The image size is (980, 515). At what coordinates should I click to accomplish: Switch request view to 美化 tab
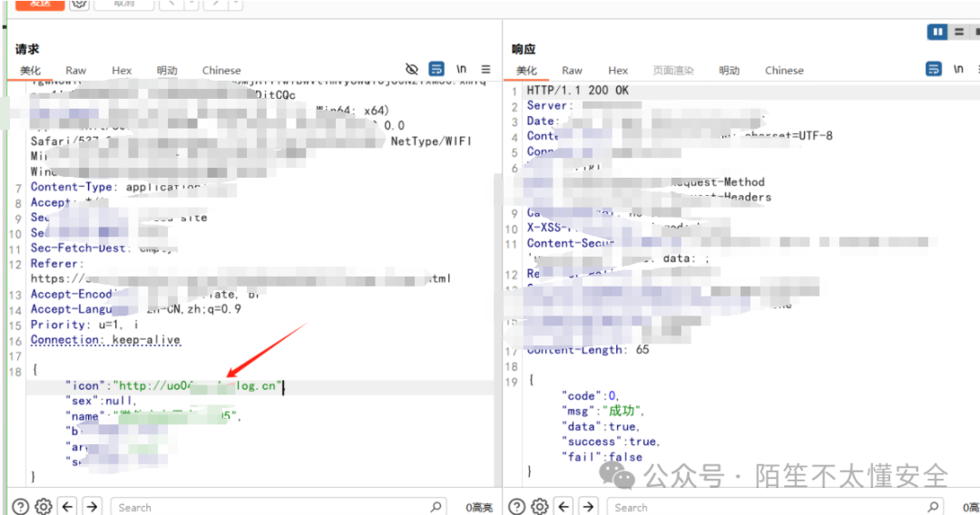30,71
